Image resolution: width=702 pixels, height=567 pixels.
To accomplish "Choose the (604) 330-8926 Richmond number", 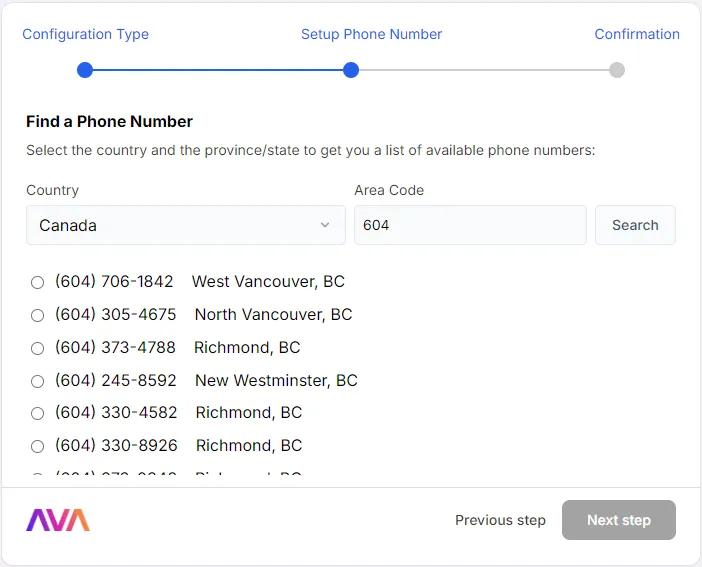I will coord(38,446).
